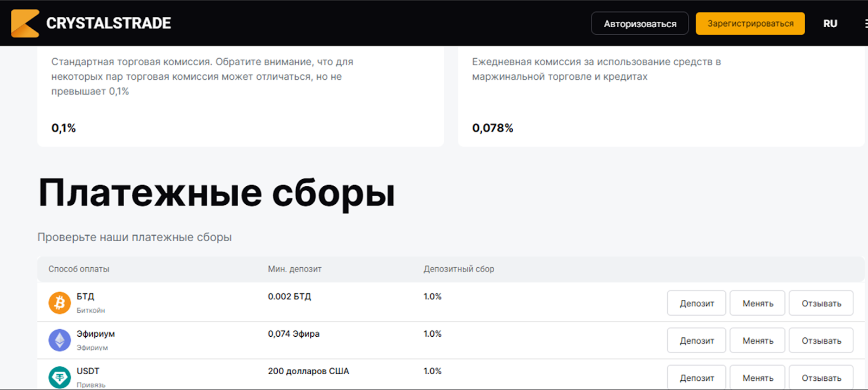
Task: Click Отзывать in the Эфириум row
Action: pyautogui.click(x=821, y=341)
